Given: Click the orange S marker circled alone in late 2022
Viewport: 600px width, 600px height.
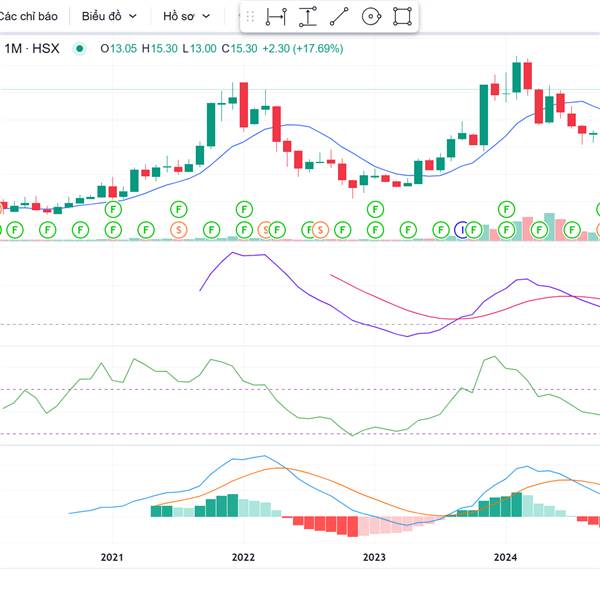Looking at the screenshot, I should point(321,230).
